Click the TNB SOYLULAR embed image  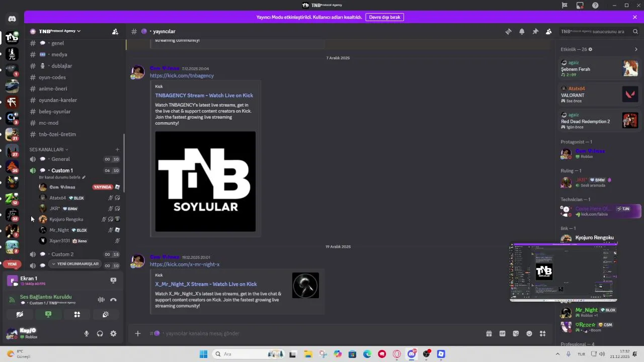[x=205, y=182]
